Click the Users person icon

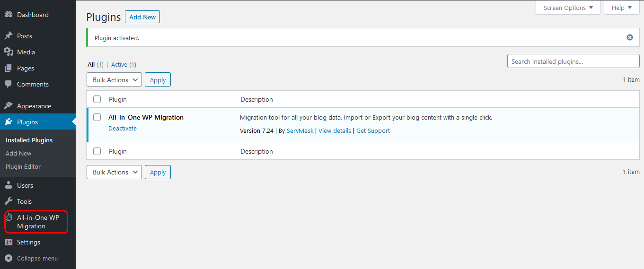point(9,185)
